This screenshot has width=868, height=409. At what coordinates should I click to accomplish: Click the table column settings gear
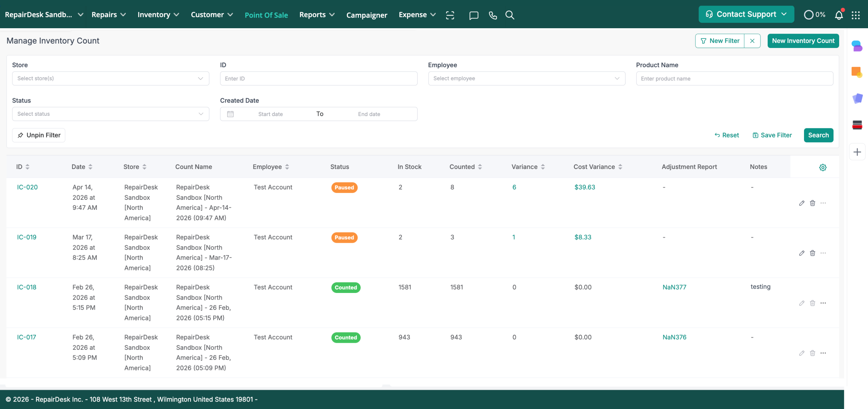tap(823, 167)
